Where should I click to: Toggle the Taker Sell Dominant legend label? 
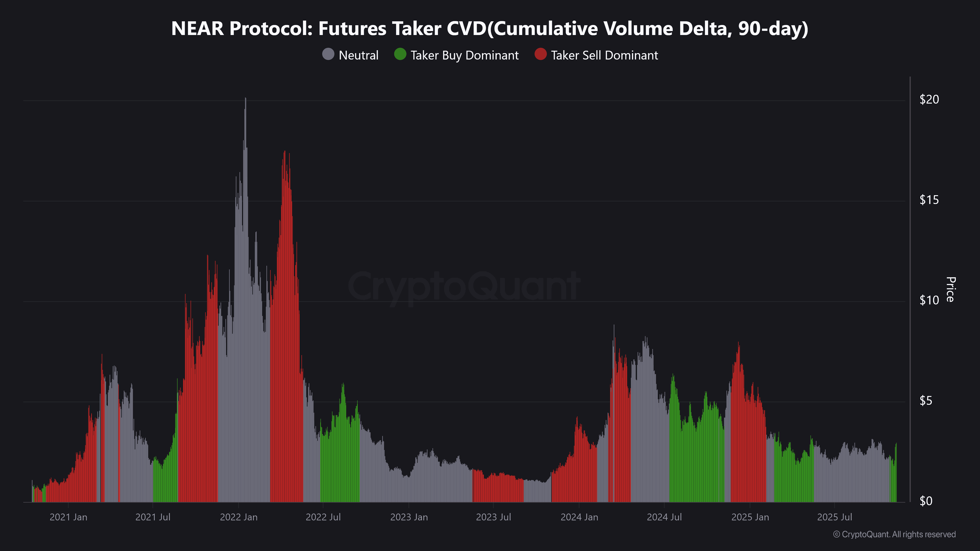(x=604, y=56)
